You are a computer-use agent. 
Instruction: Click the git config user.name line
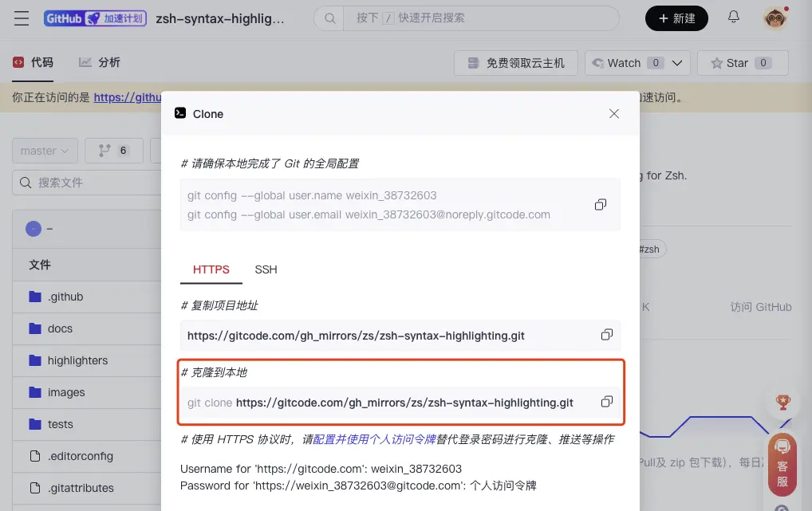tap(312, 195)
